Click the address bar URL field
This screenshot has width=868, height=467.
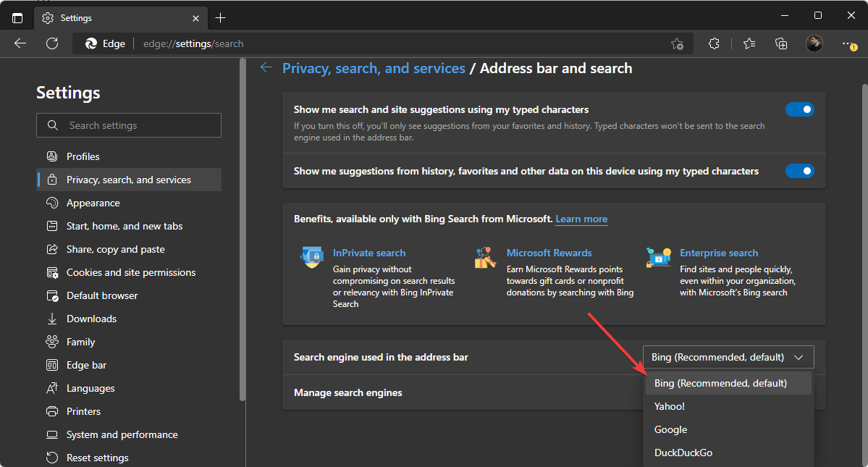(382, 43)
